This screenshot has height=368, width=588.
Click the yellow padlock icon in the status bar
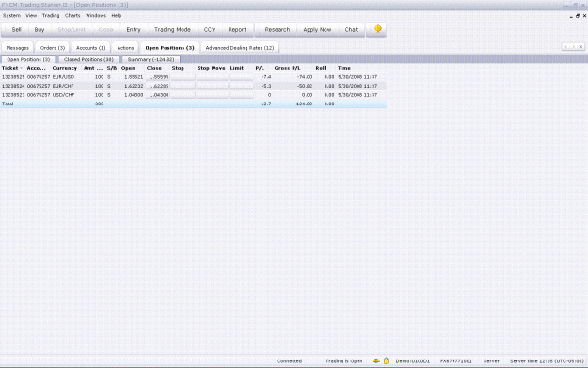(386, 360)
